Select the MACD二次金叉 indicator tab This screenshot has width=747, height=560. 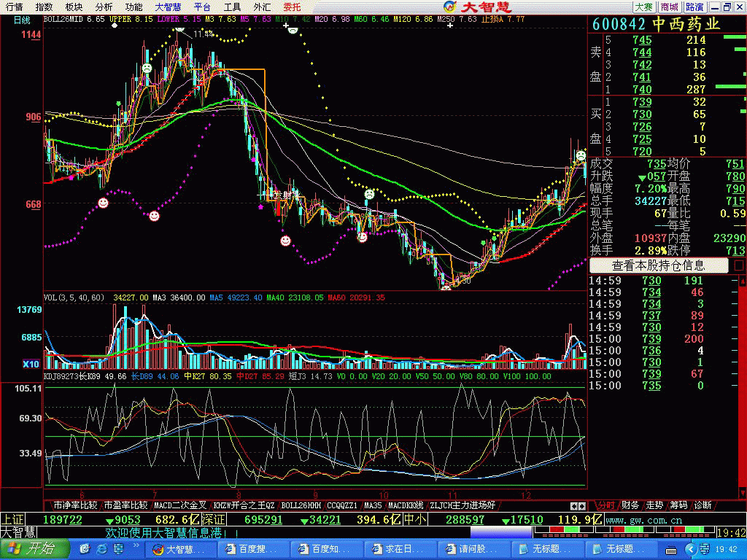(180, 505)
